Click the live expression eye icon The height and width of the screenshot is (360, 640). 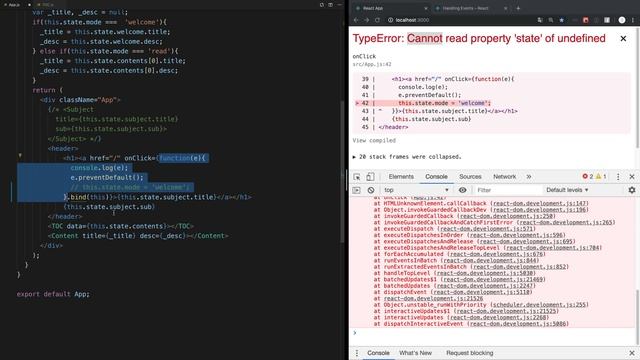tap(462, 190)
